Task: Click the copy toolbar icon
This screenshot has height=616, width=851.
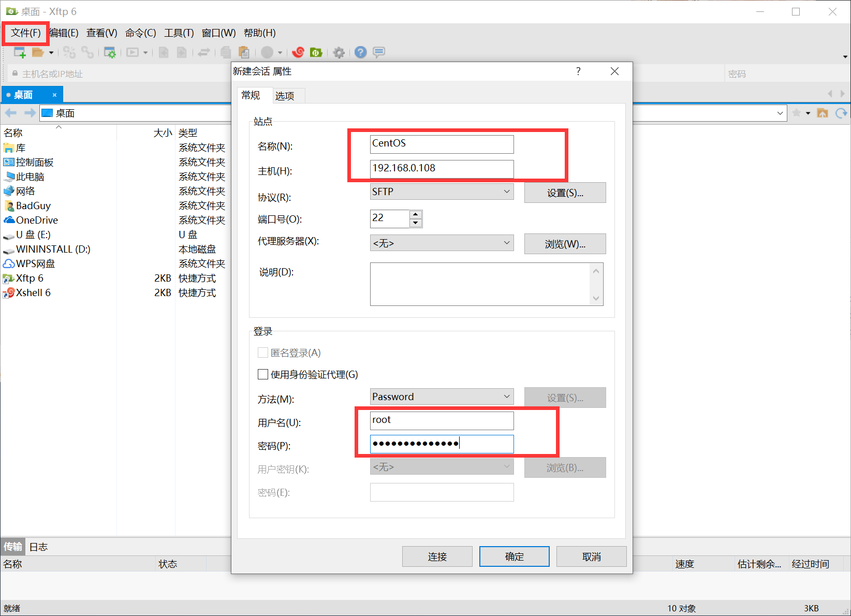Action: pyautogui.click(x=226, y=52)
